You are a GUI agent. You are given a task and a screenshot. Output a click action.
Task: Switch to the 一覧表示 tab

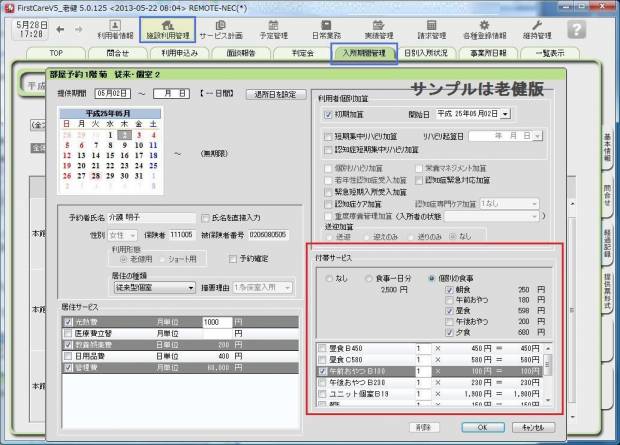point(548,54)
